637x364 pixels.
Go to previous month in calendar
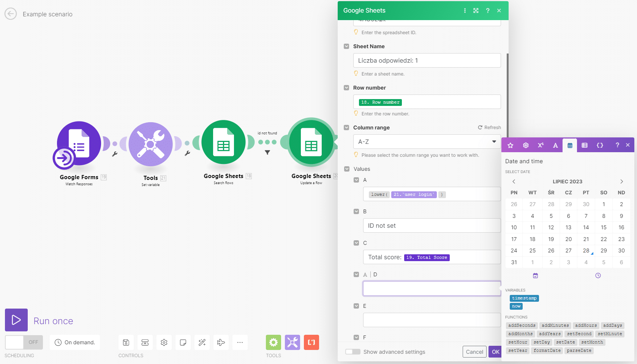click(514, 181)
